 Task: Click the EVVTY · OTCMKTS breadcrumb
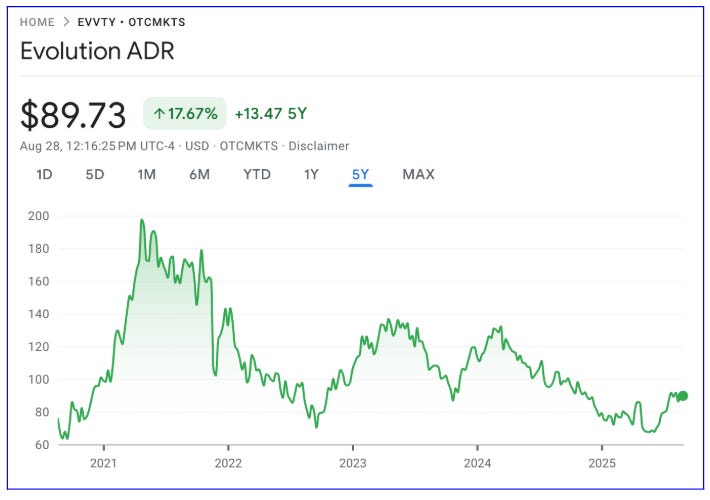(131, 22)
